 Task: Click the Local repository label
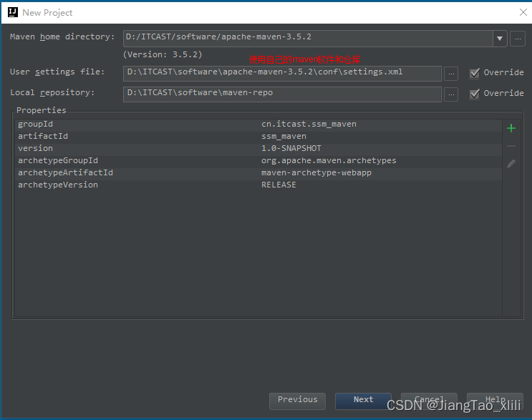click(52, 93)
